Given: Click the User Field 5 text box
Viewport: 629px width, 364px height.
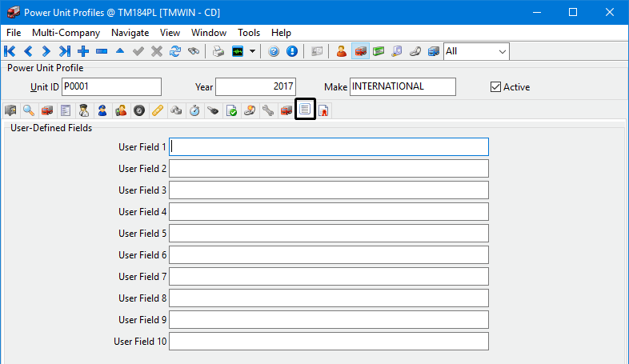Looking at the screenshot, I should pos(328,234).
